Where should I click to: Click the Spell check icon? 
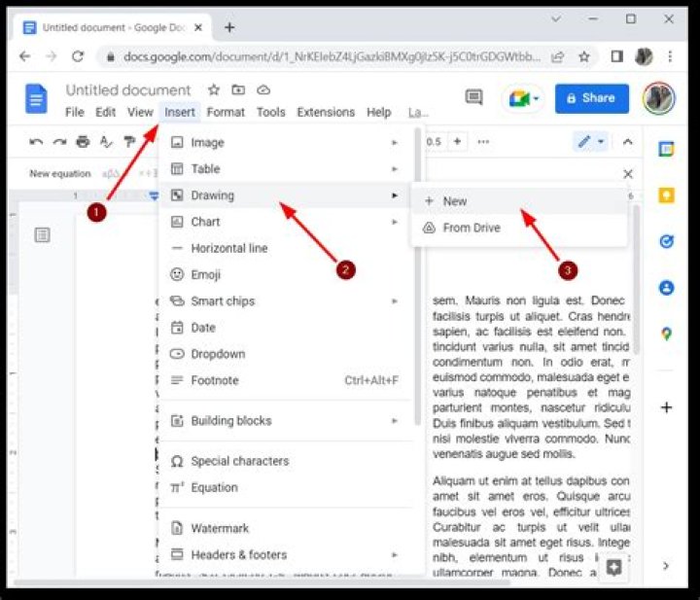(x=106, y=142)
